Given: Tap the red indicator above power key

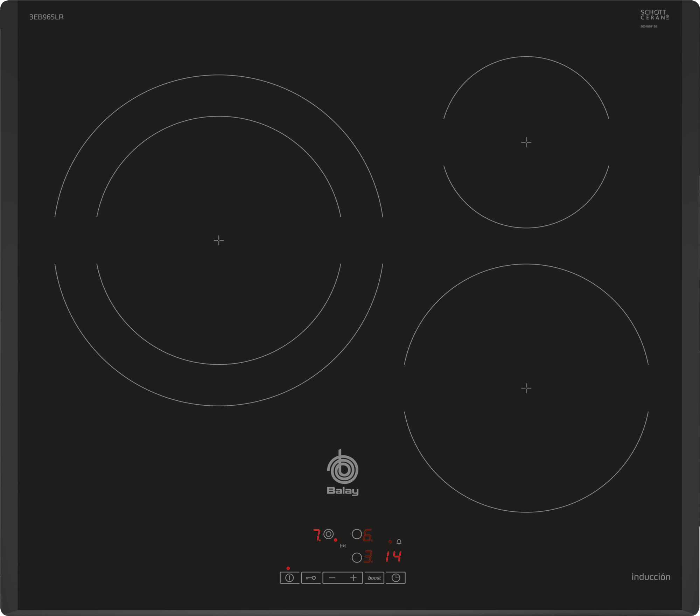Looking at the screenshot, I should (288, 568).
